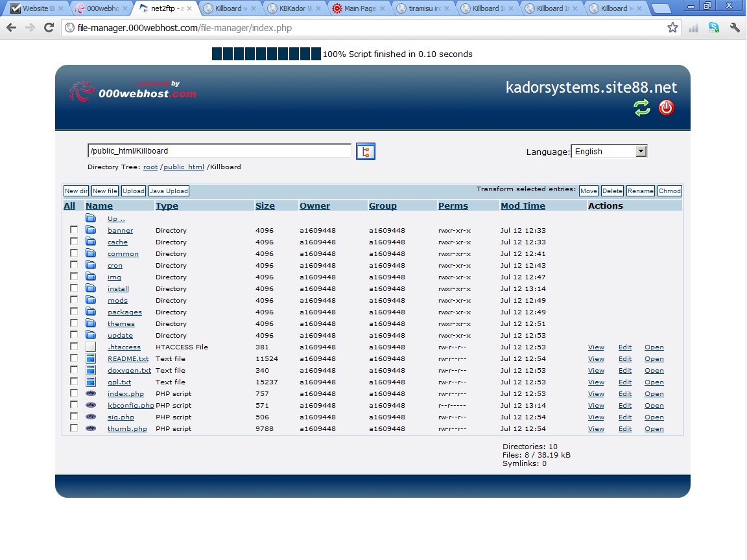Click the common folder icon
Image resolution: width=747 pixels, height=560 pixels.
pyautogui.click(x=91, y=253)
